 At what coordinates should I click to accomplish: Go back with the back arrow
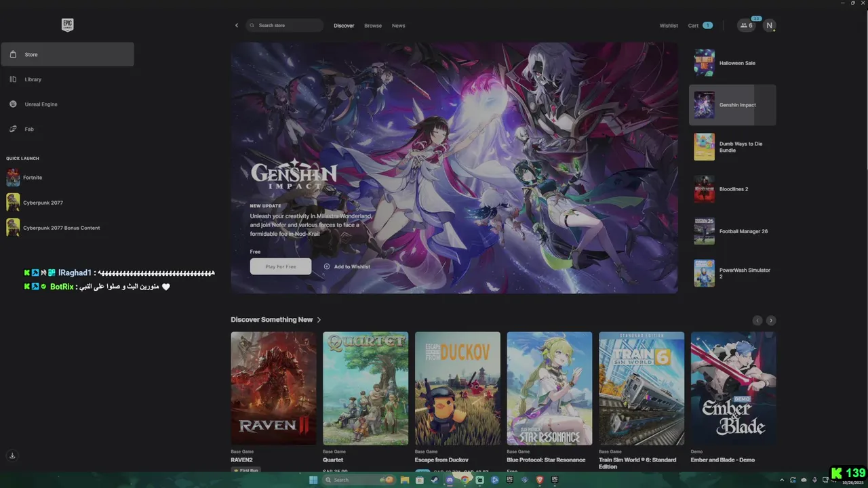click(x=237, y=25)
